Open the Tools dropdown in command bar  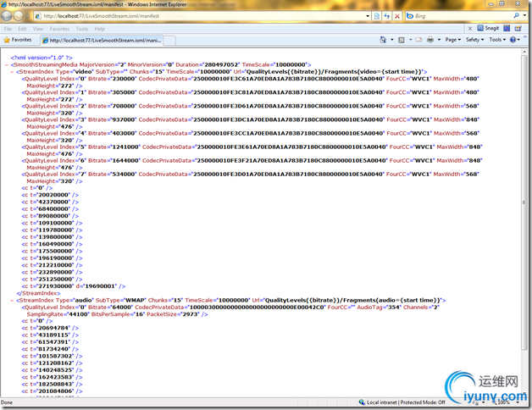497,40
